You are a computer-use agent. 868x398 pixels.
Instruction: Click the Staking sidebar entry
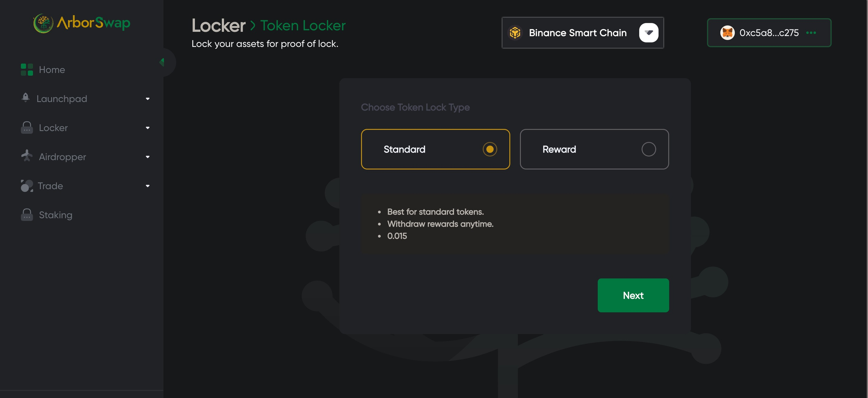pyautogui.click(x=55, y=215)
